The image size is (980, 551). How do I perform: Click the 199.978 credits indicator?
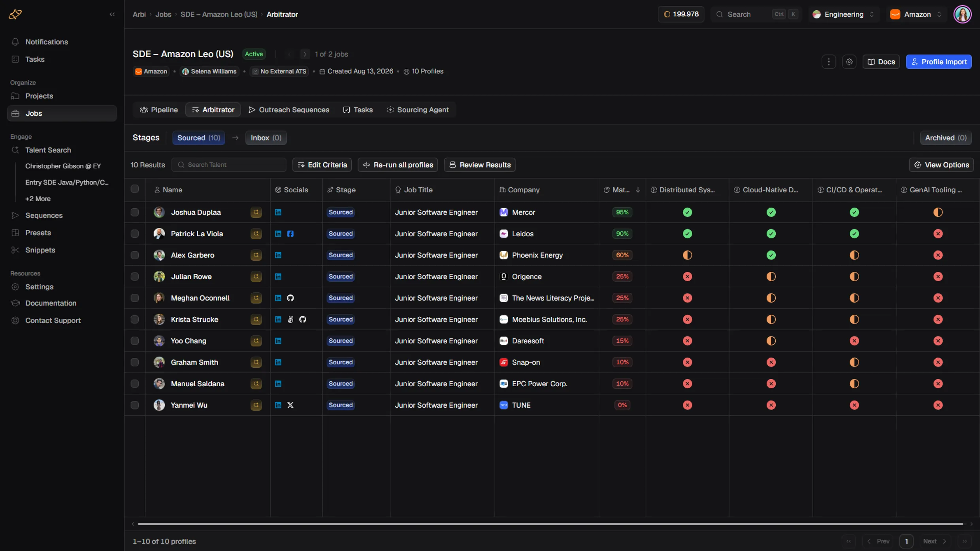(x=681, y=14)
